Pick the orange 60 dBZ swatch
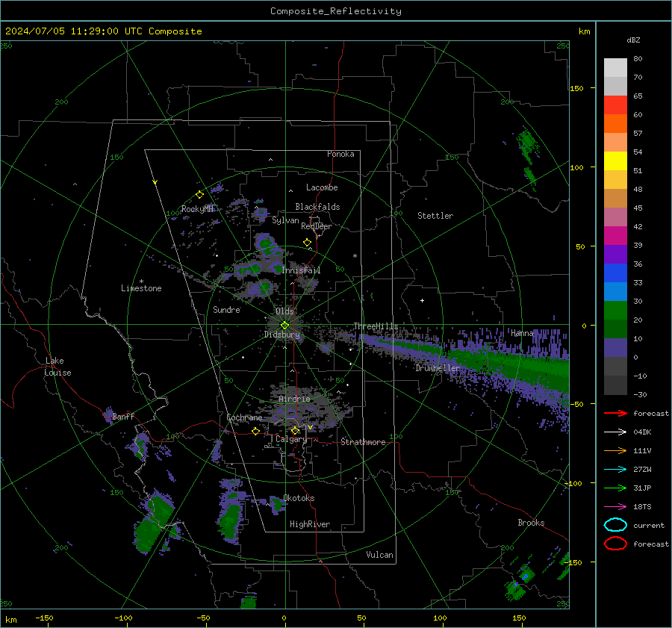This screenshot has height=628, width=672. pos(615,123)
